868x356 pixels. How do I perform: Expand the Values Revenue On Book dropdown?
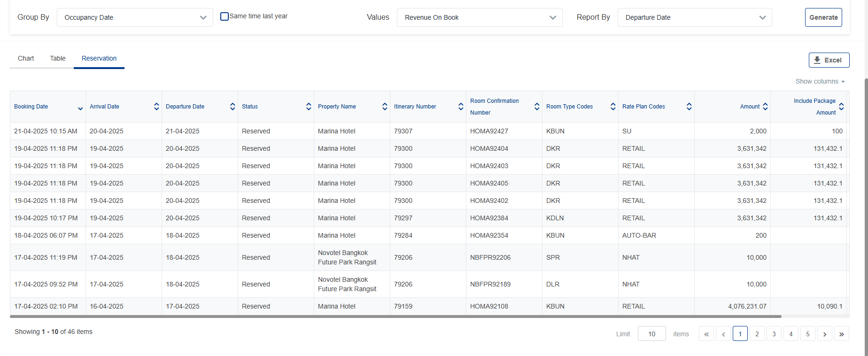click(x=479, y=17)
